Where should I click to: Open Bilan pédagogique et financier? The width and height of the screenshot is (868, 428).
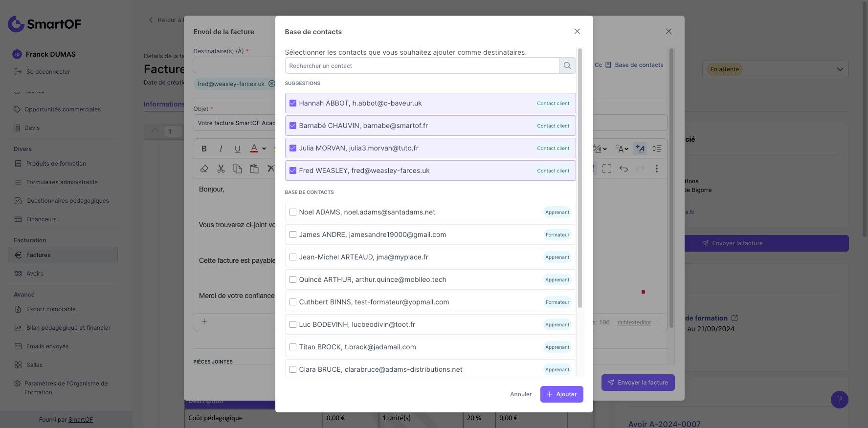click(63, 328)
